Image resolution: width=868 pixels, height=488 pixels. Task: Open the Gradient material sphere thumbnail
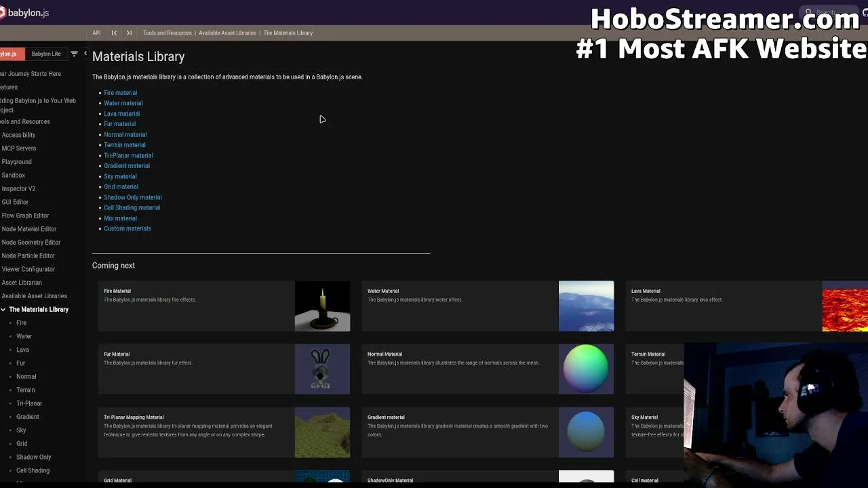click(x=587, y=432)
